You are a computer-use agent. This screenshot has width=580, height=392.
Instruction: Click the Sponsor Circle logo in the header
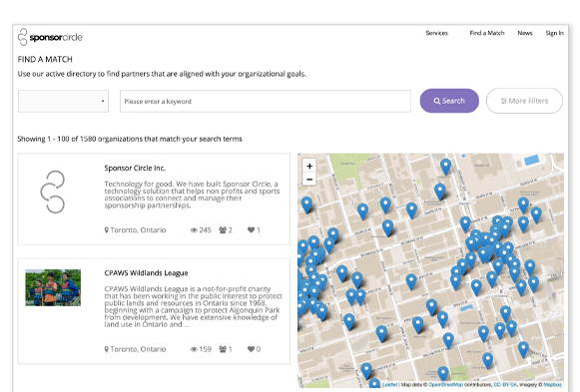pyautogui.click(x=50, y=37)
